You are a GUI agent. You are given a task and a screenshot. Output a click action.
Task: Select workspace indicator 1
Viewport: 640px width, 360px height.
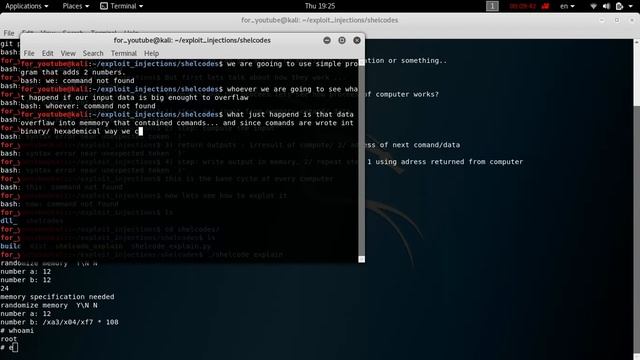[x=492, y=6]
